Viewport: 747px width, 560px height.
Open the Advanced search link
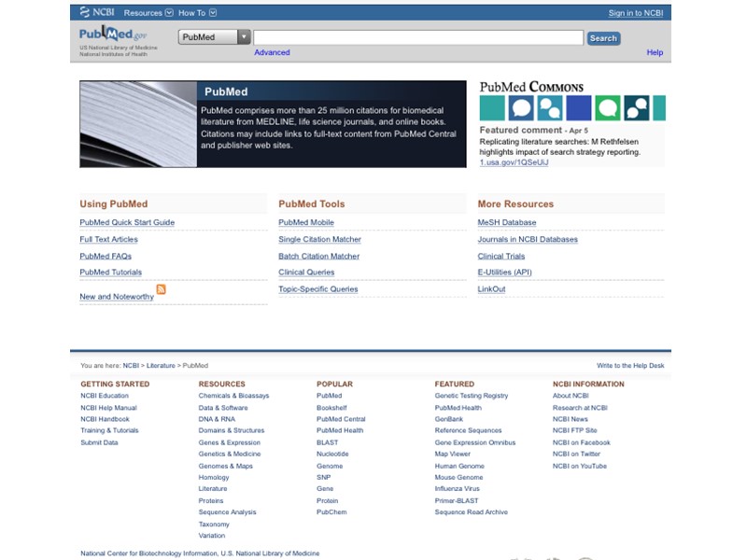272,52
